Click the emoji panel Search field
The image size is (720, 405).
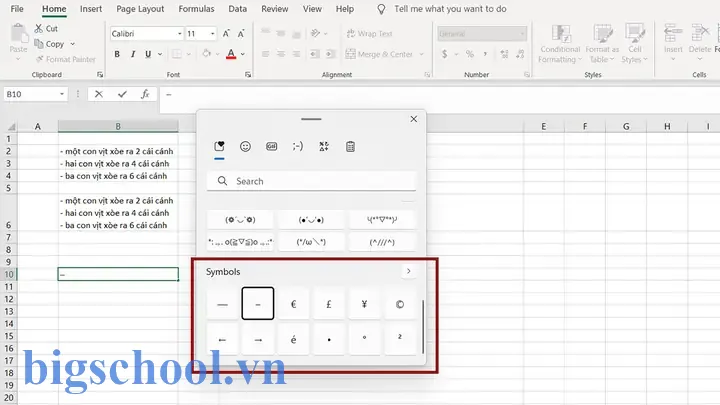click(311, 181)
